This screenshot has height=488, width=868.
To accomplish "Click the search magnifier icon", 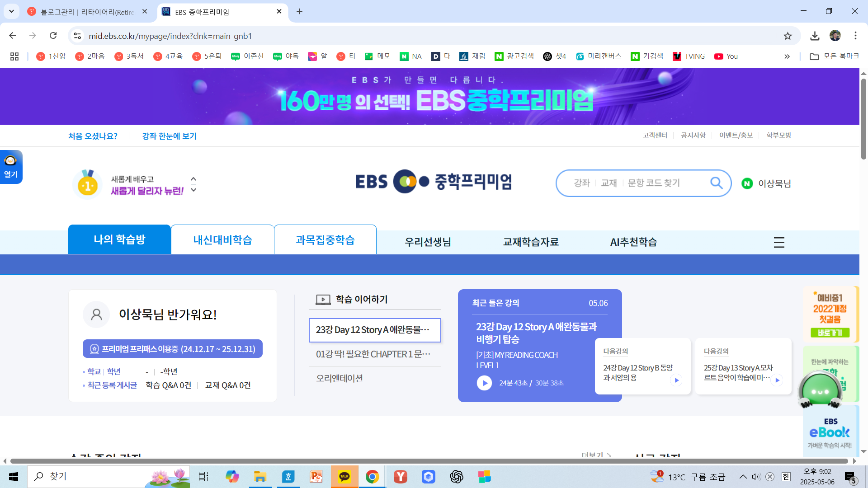I will click(716, 183).
